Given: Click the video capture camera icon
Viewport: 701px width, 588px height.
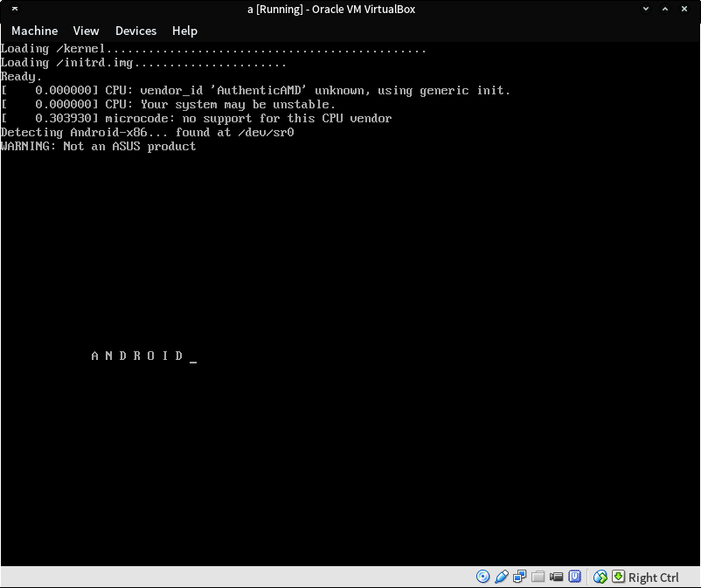Looking at the screenshot, I should 556,577.
